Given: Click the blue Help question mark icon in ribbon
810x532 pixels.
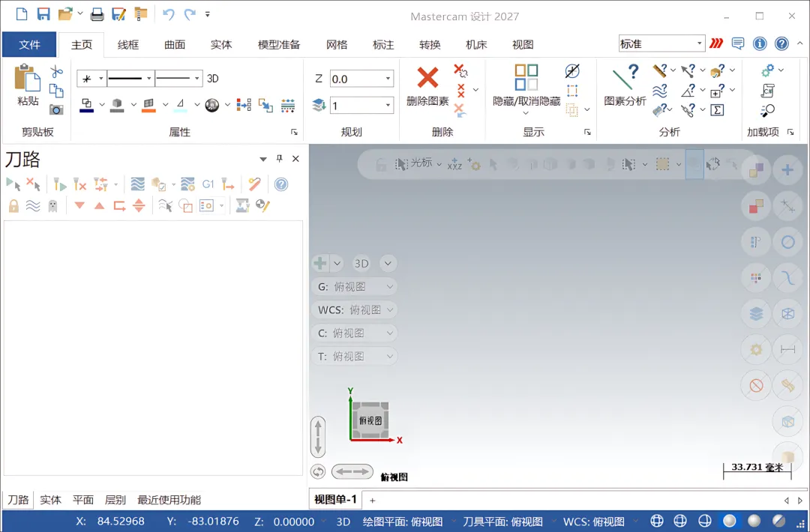Looking at the screenshot, I should 781,44.
